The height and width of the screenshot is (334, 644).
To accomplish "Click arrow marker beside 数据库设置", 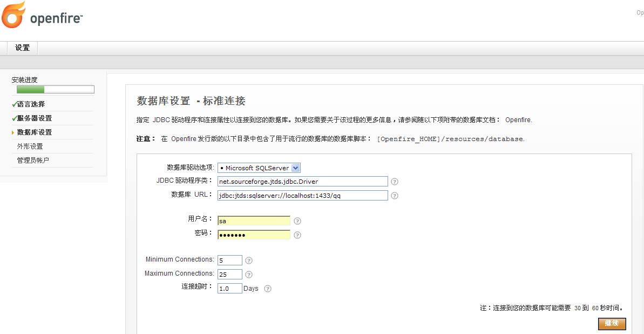I will (13, 132).
